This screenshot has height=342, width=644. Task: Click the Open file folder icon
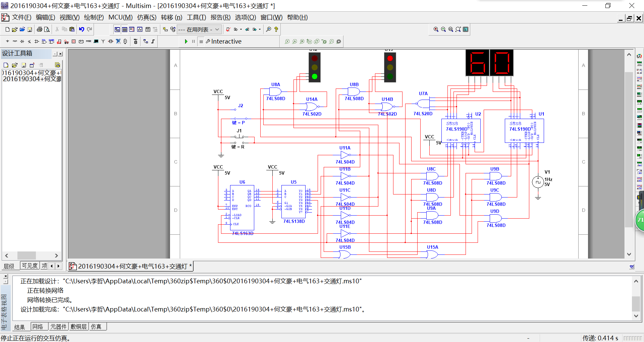click(15, 30)
